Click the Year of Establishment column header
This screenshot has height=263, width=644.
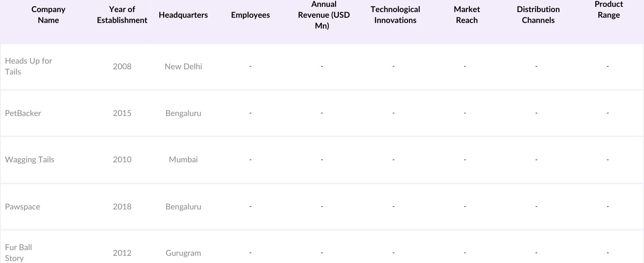(122, 15)
